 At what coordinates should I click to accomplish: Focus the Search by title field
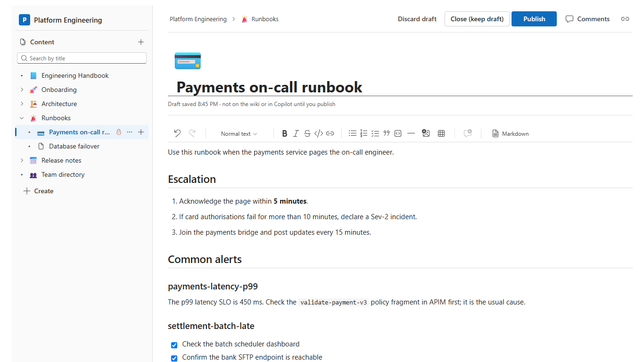[x=82, y=58]
